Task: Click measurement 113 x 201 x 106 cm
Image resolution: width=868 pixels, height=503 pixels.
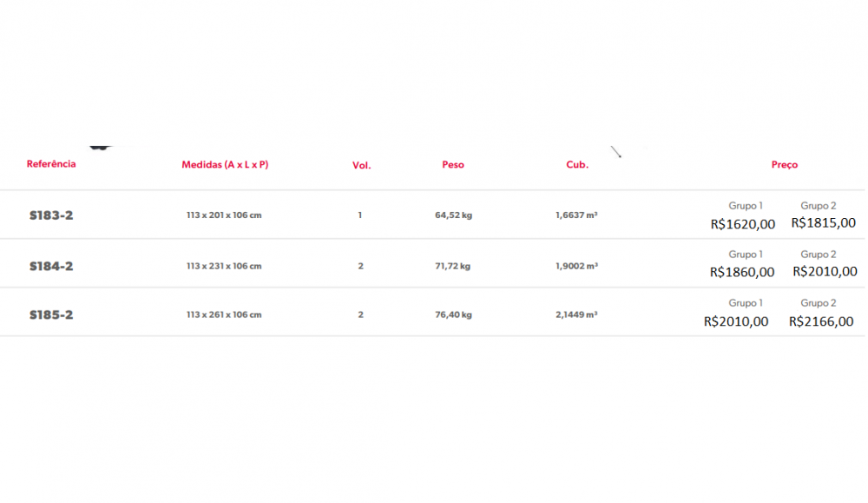Action: point(224,215)
